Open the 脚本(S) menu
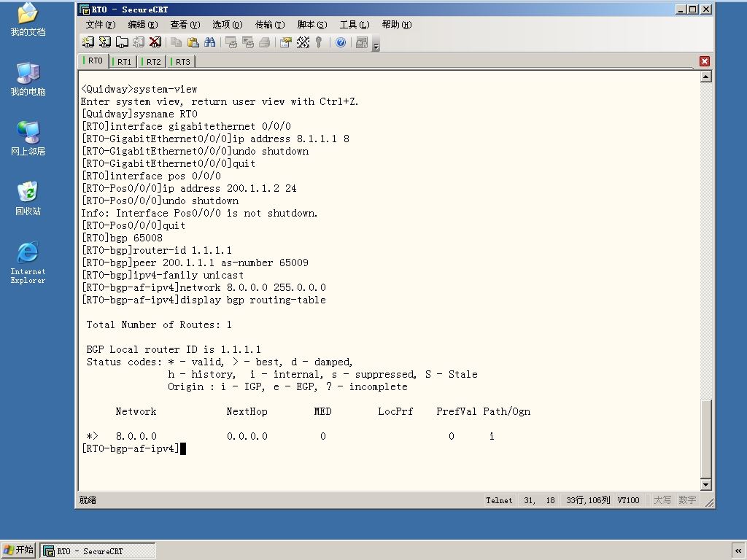This screenshot has height=560, width=747. click(312, 25)
